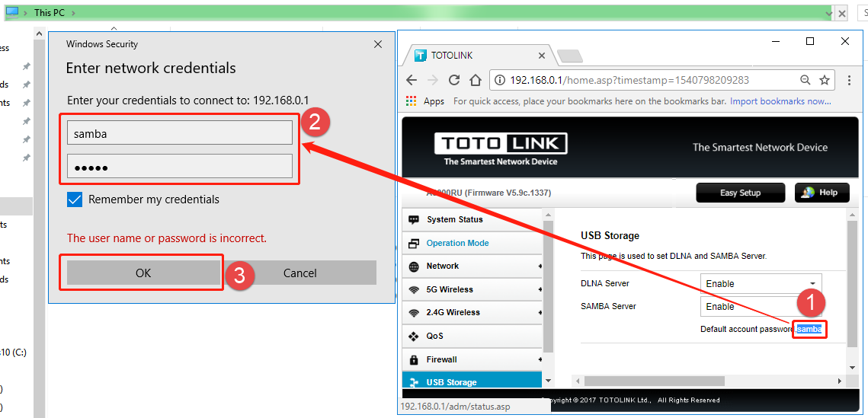Click Cancel in Windows Security dialog
The height and width of the screenshot is (418, 868).
coord(300,273)
